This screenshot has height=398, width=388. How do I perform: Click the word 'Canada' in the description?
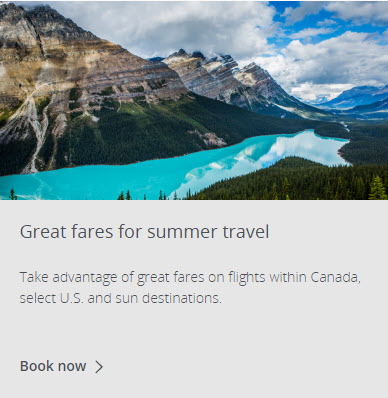(x=335, y=277)
